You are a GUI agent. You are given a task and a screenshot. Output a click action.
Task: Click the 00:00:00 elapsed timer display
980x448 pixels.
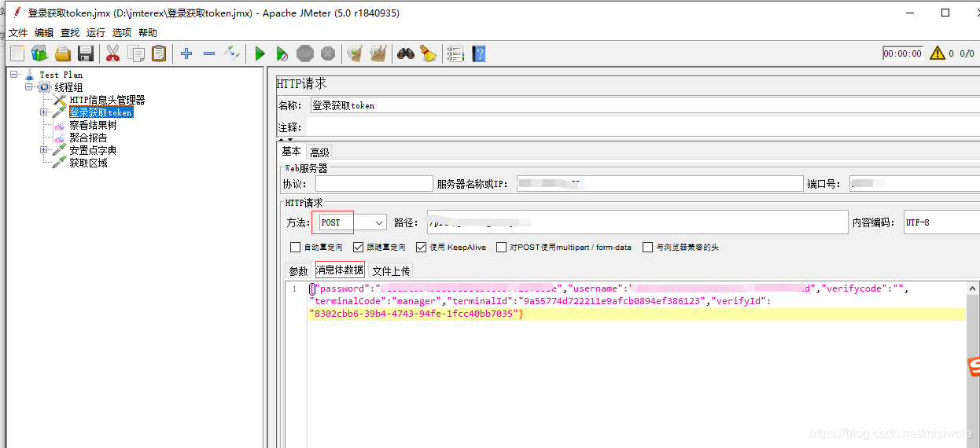pos(902,53)
